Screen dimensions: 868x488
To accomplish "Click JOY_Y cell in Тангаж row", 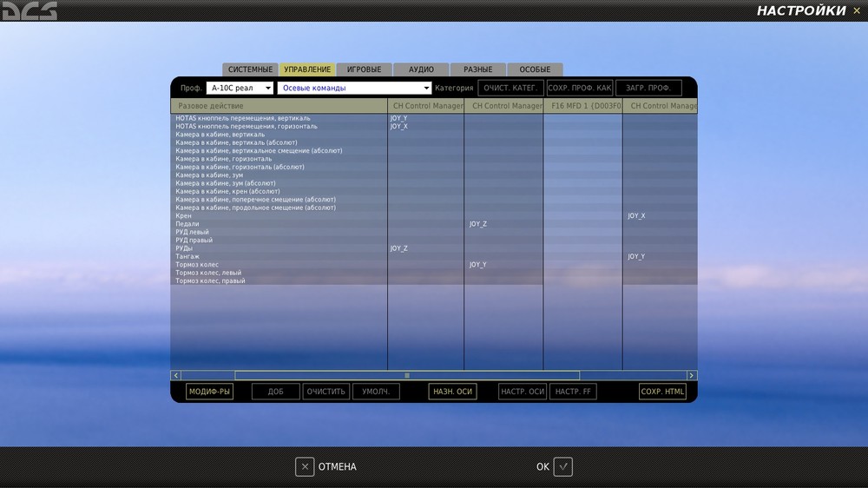I will click(x=660, y=256).
